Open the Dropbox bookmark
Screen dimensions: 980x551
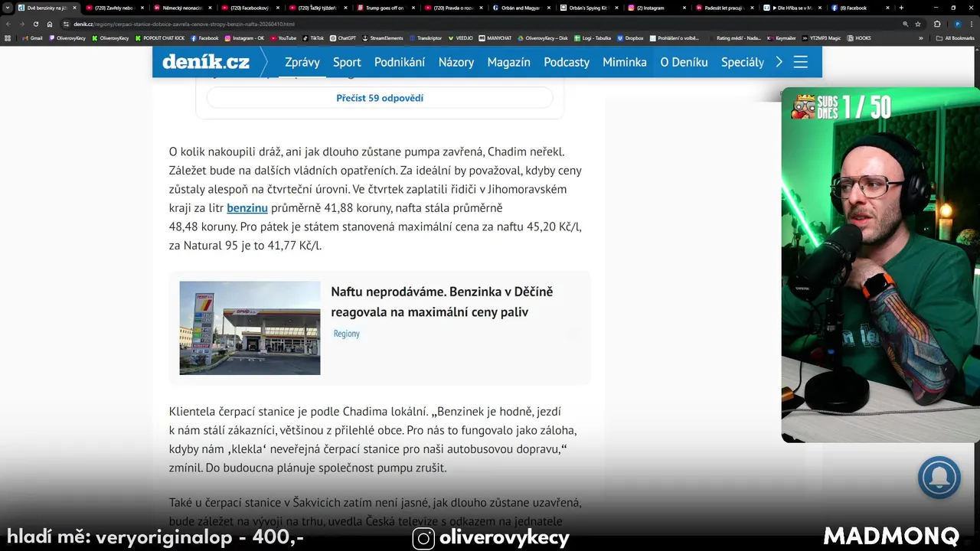[630, 37]
